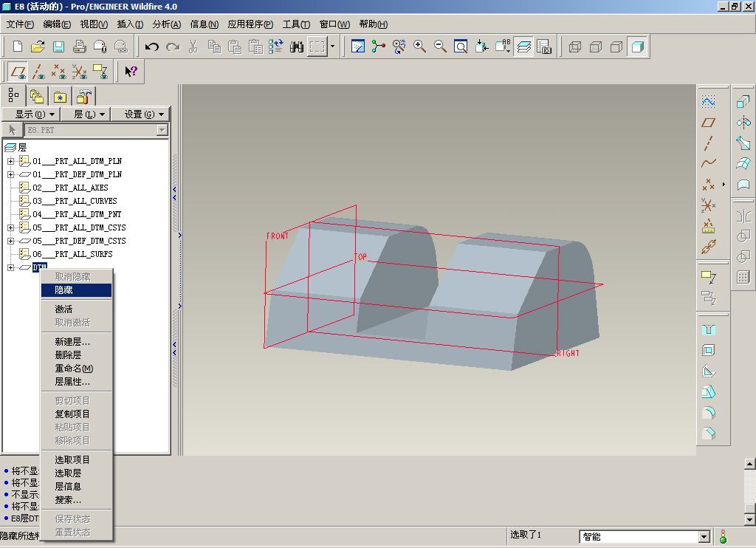Open the 显示 dropdown in layer panel
The width and height of the screenshot is (756, 548).
(35, 114)
